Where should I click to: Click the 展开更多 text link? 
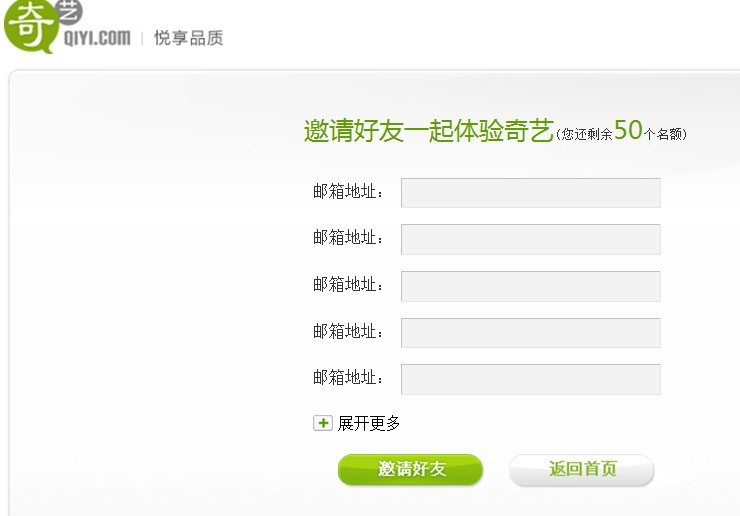tap(369, 423)
